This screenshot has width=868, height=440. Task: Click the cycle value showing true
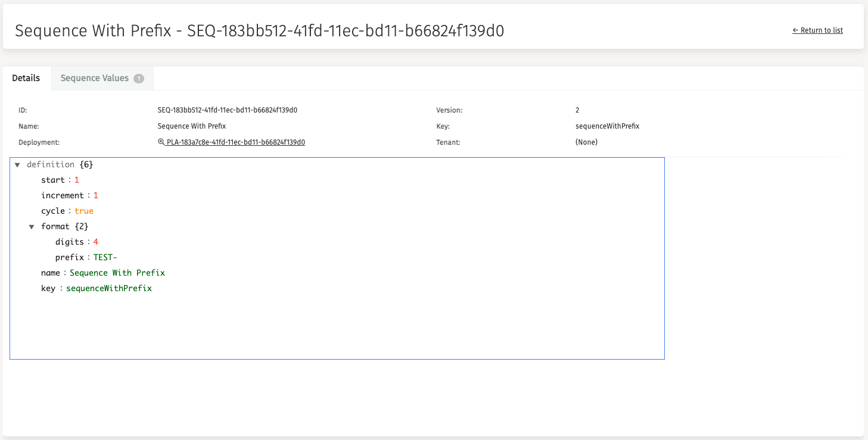click(x=84, y=211)
